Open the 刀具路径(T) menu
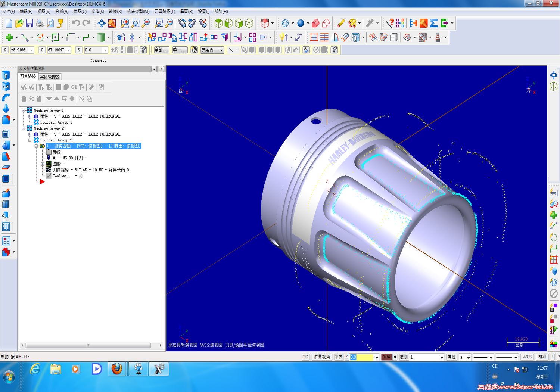This screenshot has width=560, height=392. pyautogui.click(x=165, y=12)
